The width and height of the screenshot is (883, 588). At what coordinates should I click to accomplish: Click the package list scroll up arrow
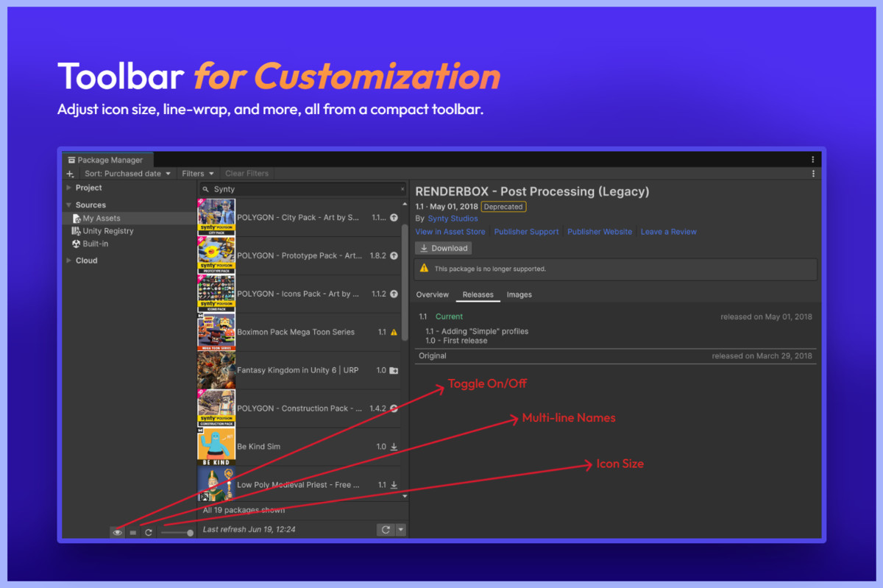pyautogui.click(x=404, y=202)
